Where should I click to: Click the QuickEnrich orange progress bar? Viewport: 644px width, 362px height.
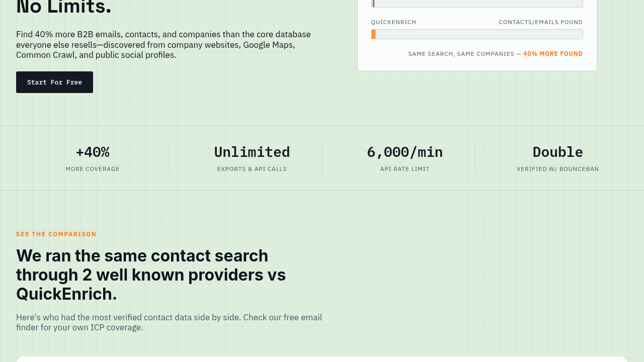(x=477, y=34)
